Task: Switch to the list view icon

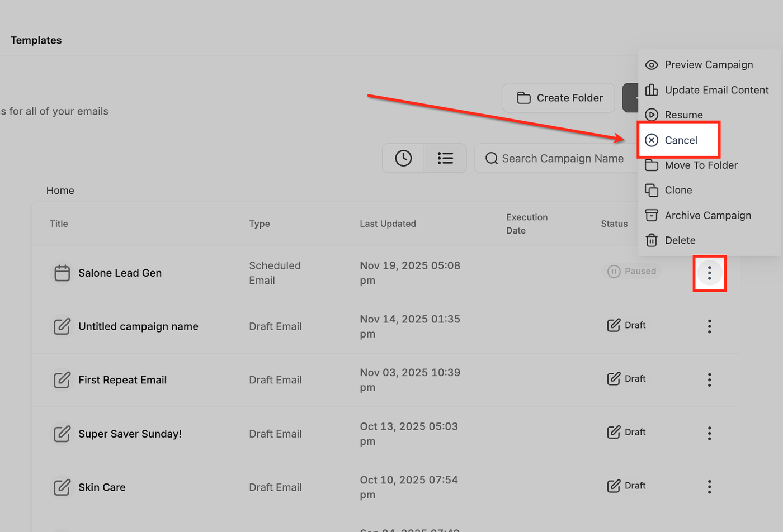Action: click(x=445, y=158)
